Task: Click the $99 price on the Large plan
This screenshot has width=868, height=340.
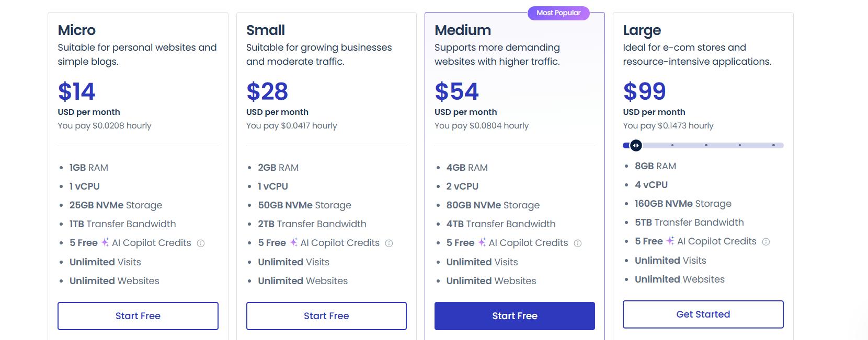Action: pyautogui.click(x=644, y=91)
